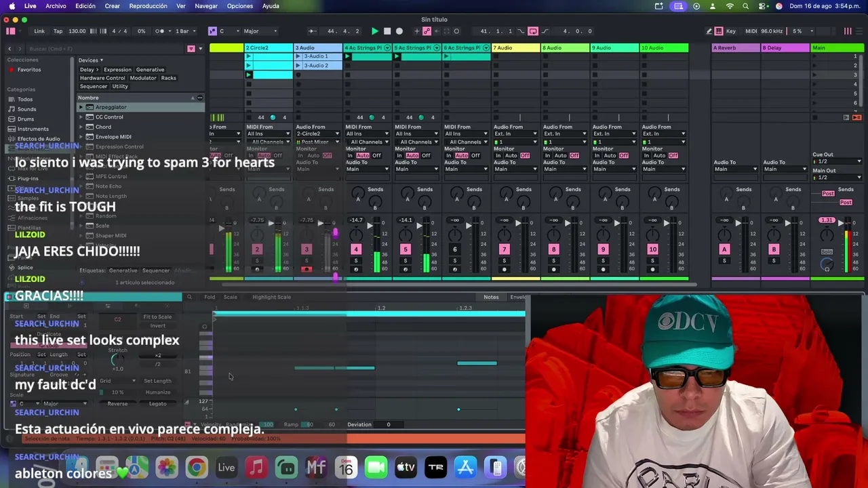868x488 pixels.
Task: Click the Tap tempo button
Action: (58, 31)
